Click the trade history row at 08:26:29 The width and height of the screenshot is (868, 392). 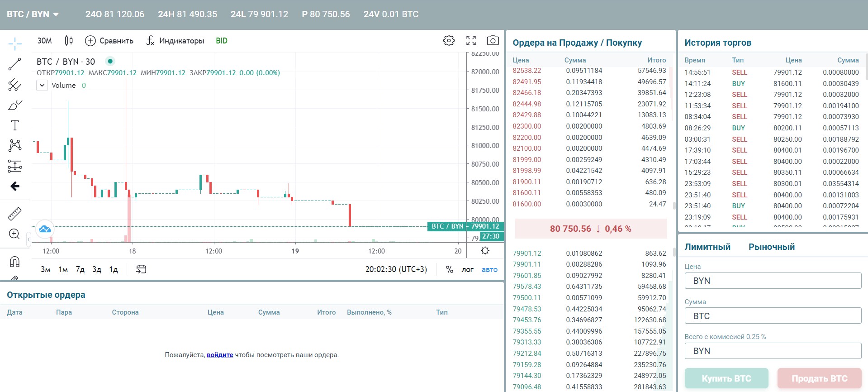point(772,128)
